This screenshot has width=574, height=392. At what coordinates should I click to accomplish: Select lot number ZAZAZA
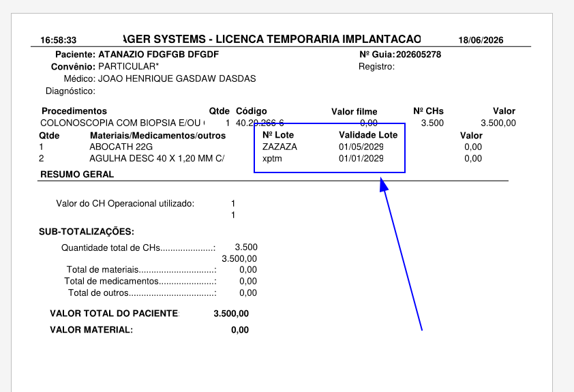click(280, 147)
